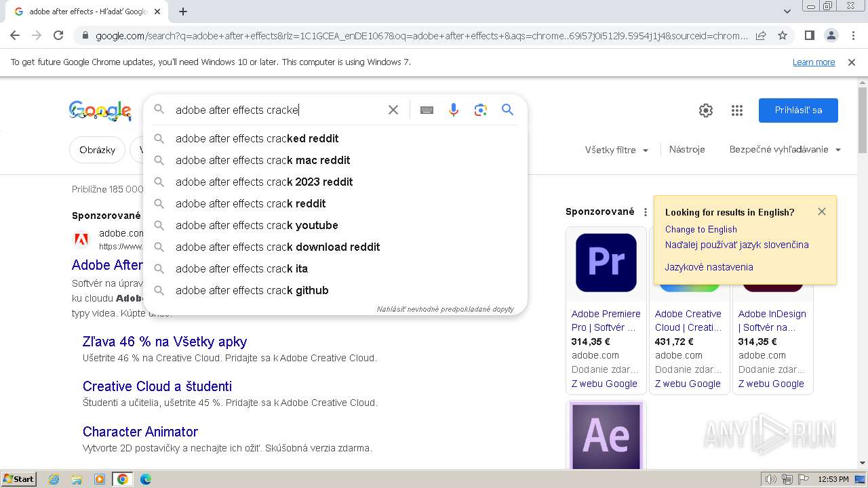Launch Microsoft Edge from taskbar
This screenshot has height=488, width=868.
click(145, 479)
